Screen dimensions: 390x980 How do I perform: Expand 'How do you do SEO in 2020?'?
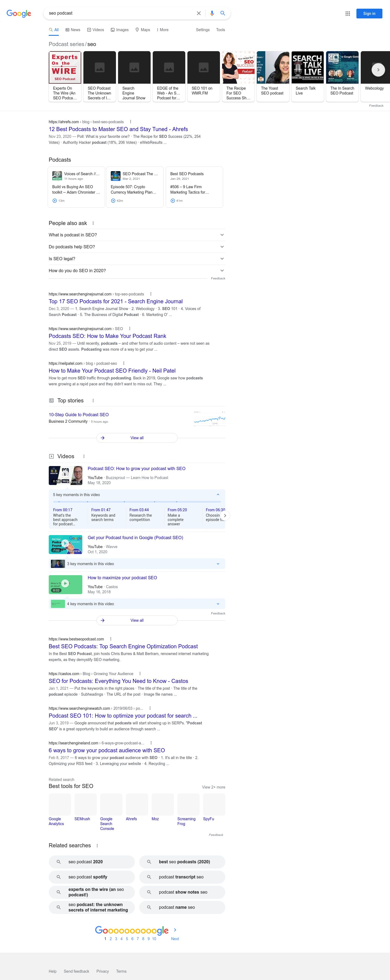137,271
